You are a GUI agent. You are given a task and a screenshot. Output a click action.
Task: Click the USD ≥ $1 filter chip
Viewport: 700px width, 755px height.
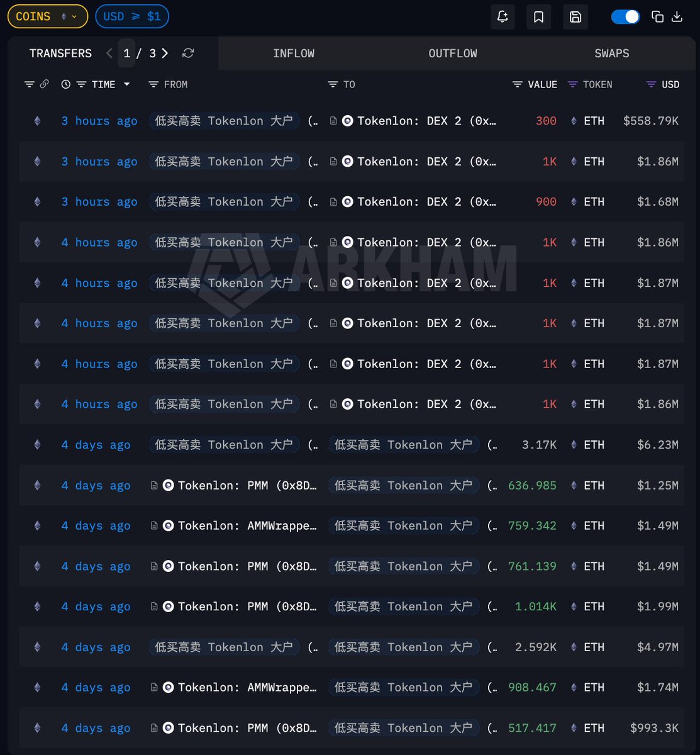click(132, 16)
